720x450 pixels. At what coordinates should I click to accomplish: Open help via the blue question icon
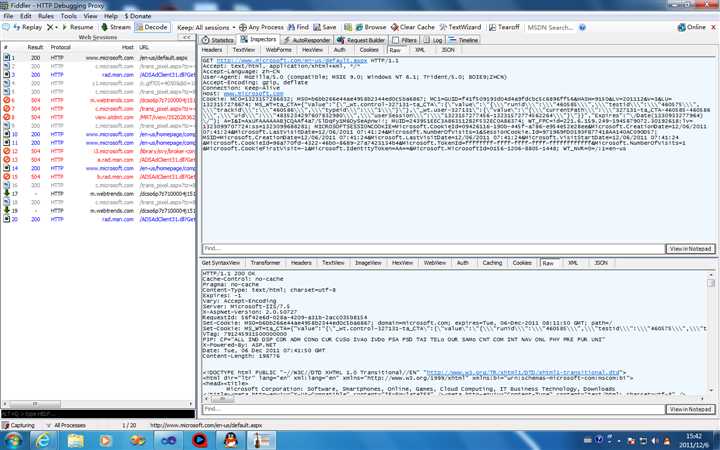tap(582, 28)
